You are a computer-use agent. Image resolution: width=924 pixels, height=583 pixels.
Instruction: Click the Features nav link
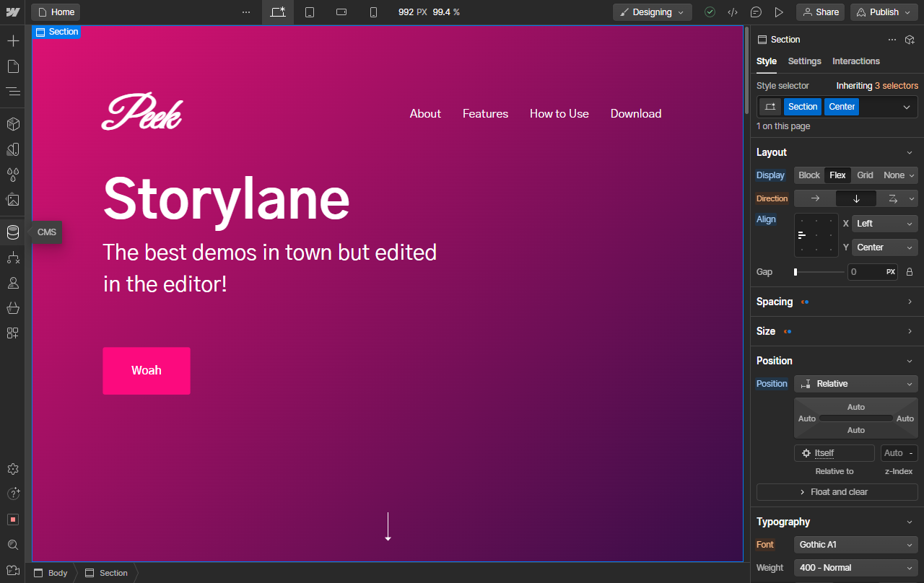click(486, 114)
